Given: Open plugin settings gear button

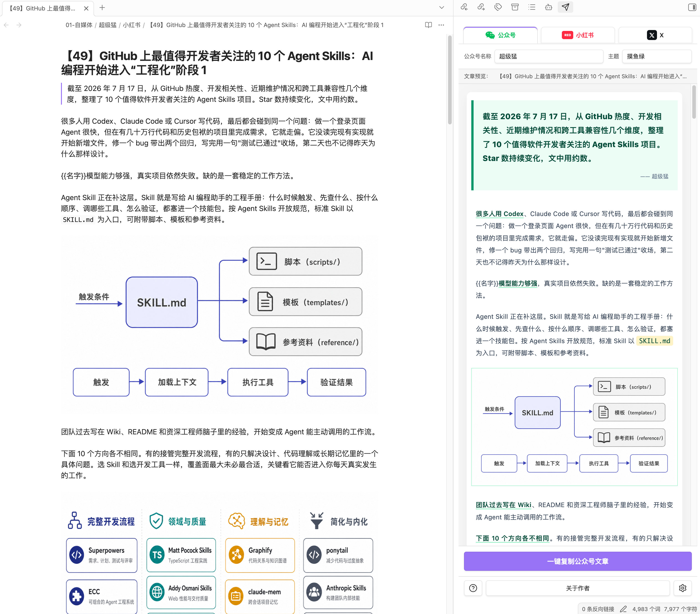Looking at the screenshot, I should pyautogui.click(x=682, y=588).
